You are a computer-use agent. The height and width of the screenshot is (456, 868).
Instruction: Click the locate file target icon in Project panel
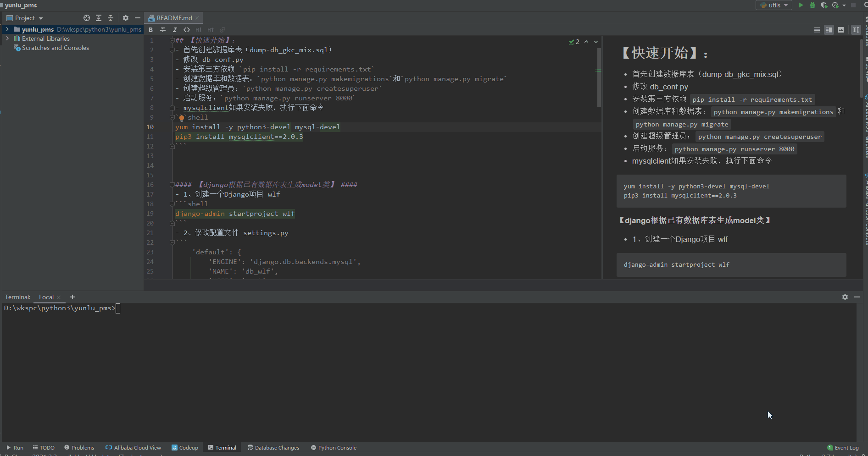click(87, 18)
